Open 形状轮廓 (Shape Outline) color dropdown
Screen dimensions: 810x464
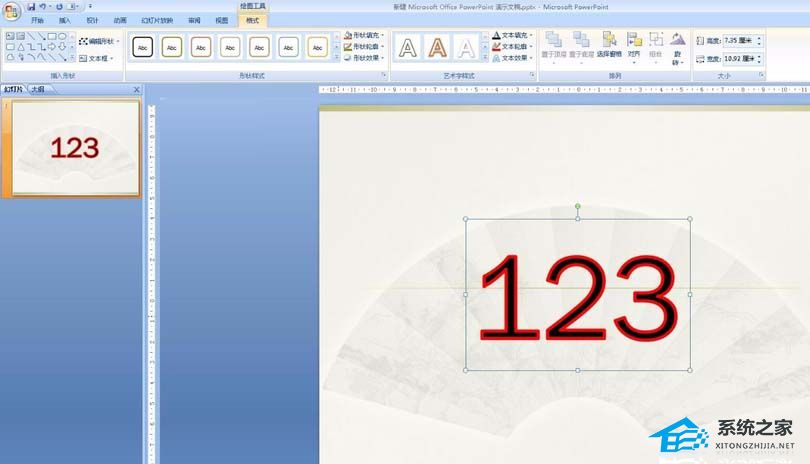tap(364, 47)
